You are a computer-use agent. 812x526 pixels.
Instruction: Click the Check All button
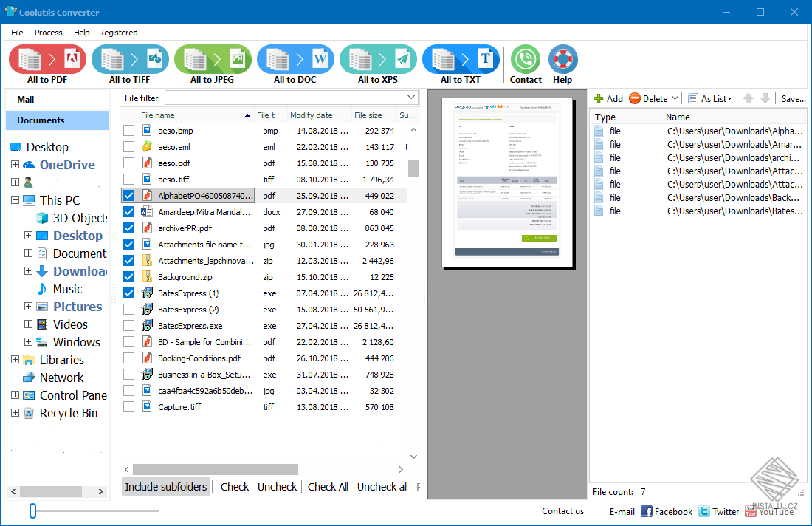click(328, 487)
